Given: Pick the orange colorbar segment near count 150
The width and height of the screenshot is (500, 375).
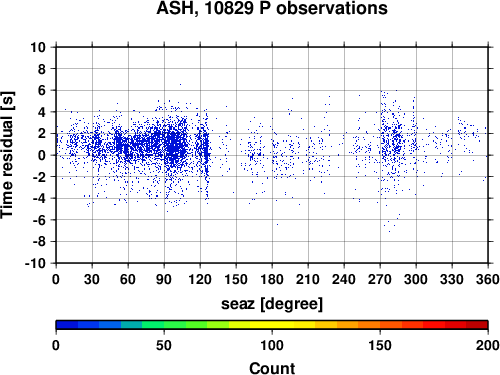Looking at the screenshot, I should 380,325.
